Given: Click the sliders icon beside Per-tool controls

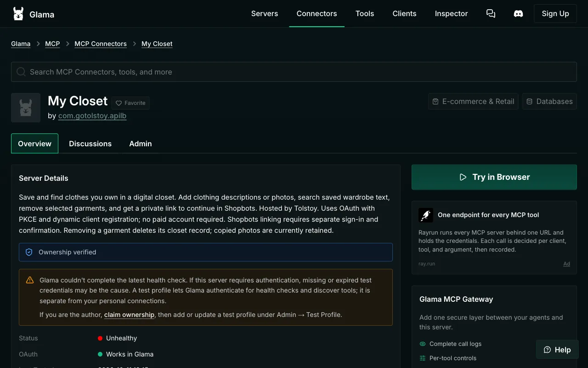Looking at the screenshot, I should click(423, 358).
